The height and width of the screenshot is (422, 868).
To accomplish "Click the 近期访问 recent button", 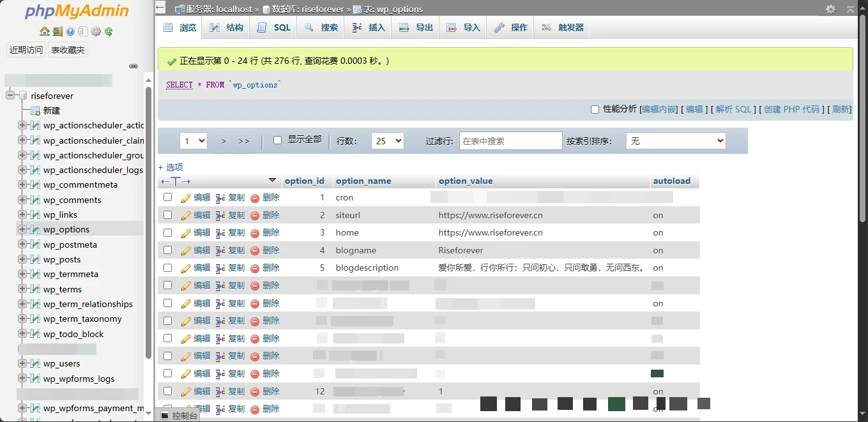I will point(26,50).
